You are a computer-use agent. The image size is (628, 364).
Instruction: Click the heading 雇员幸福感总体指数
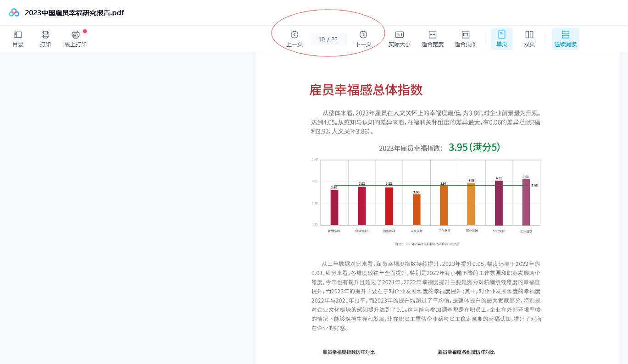click(x=366, y=90)
